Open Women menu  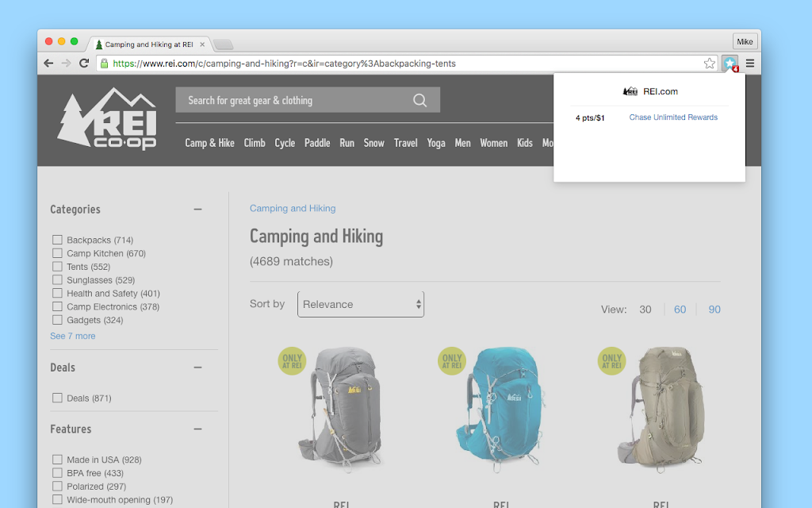coord(493,143)
